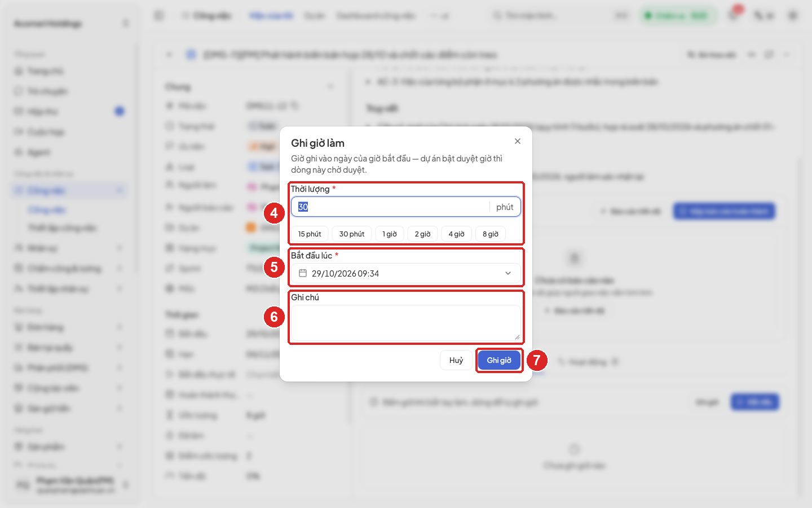Focus the Thời lượng duration input

(x=390, y=207)
